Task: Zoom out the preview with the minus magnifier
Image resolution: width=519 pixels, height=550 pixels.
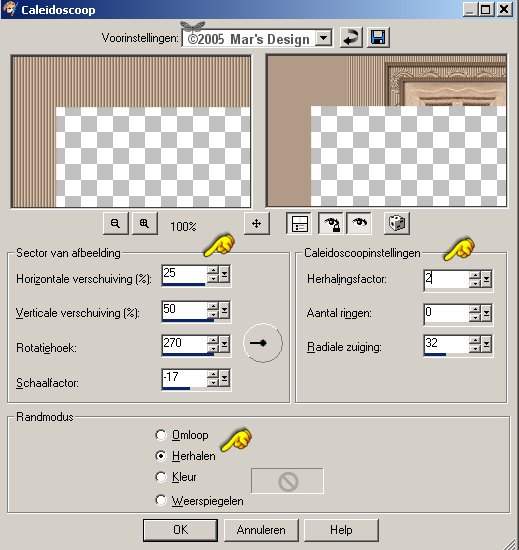Action: pos(115,223)
